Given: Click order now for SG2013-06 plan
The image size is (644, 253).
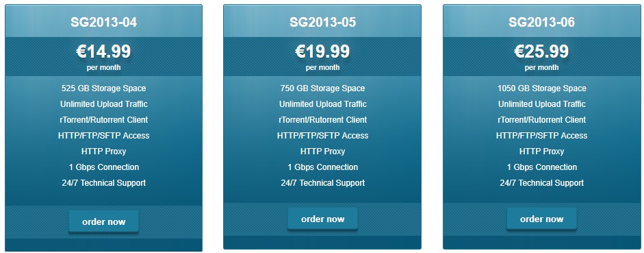Looking at the screenshot, I should [541, 219].
